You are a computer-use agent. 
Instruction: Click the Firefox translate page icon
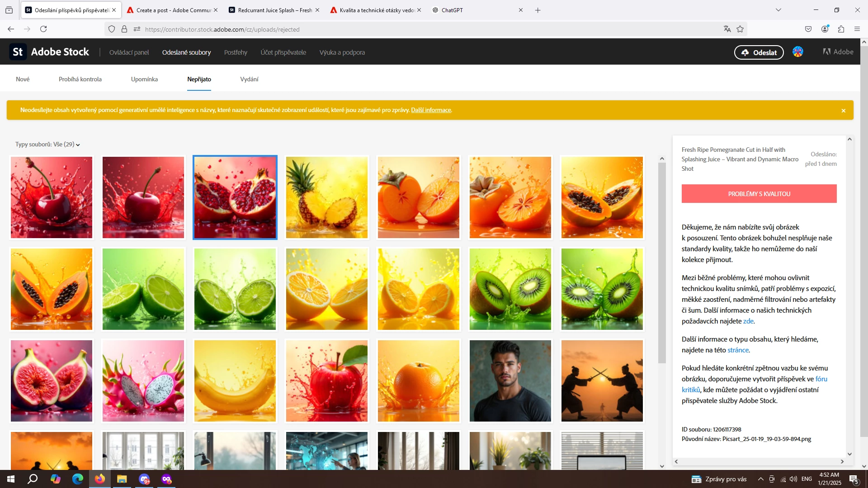pyautogui.click(x=727, y=29)
